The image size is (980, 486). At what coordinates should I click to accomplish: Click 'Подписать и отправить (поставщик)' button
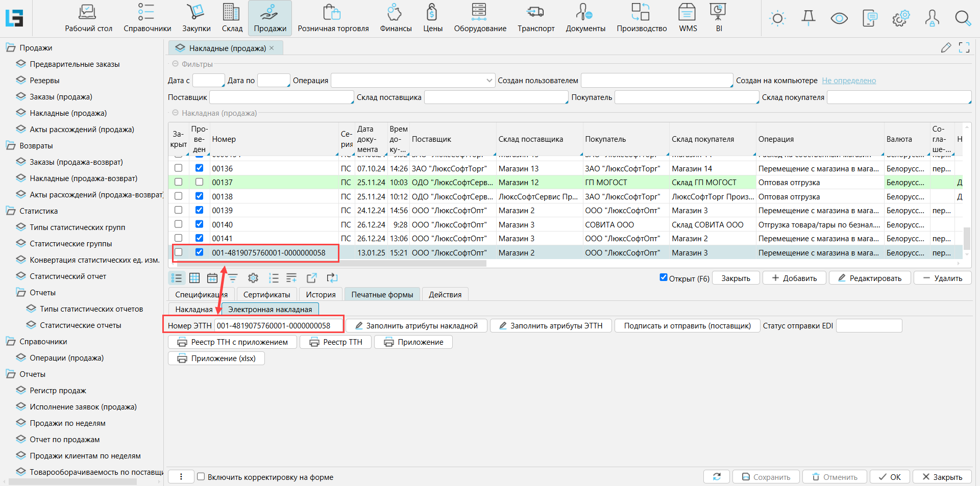(687, 326)
